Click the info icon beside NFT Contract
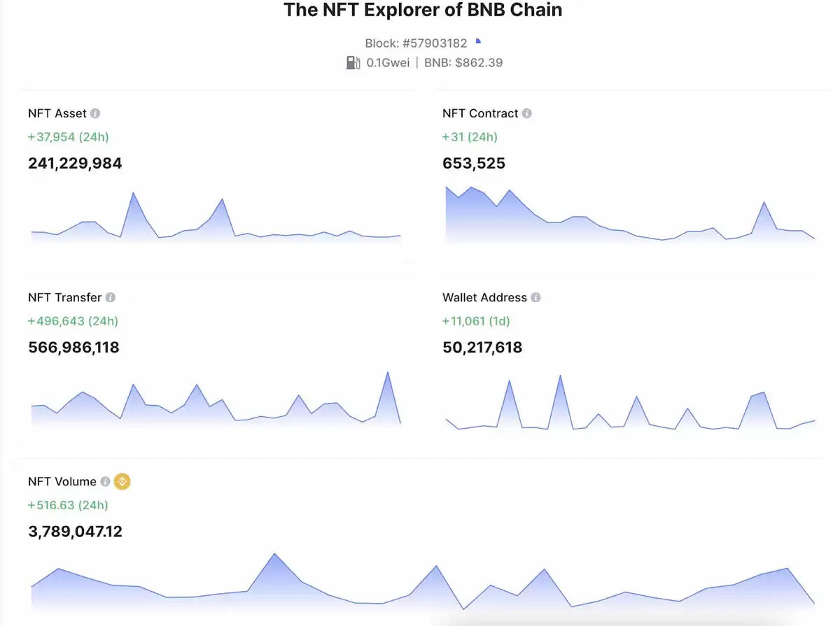Image resolution: width=840 pixels, height=626 pixels. pyautogui.click(x=526, y=113)
